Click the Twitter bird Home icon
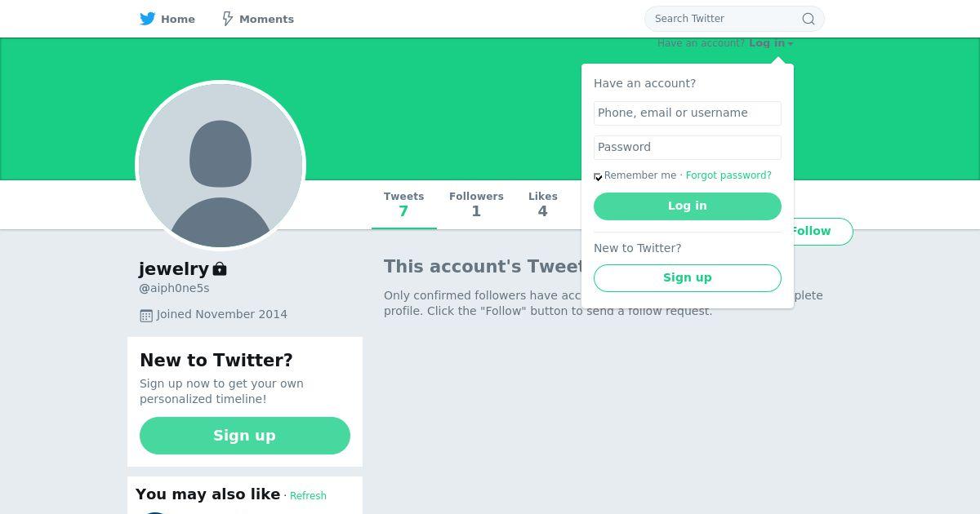The image size is (980, 514). pos(147,19)
